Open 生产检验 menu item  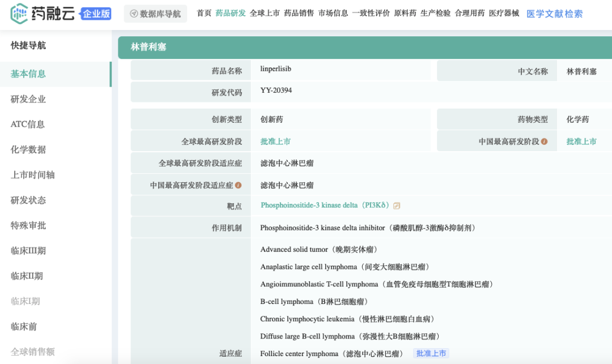click(436, 13)
